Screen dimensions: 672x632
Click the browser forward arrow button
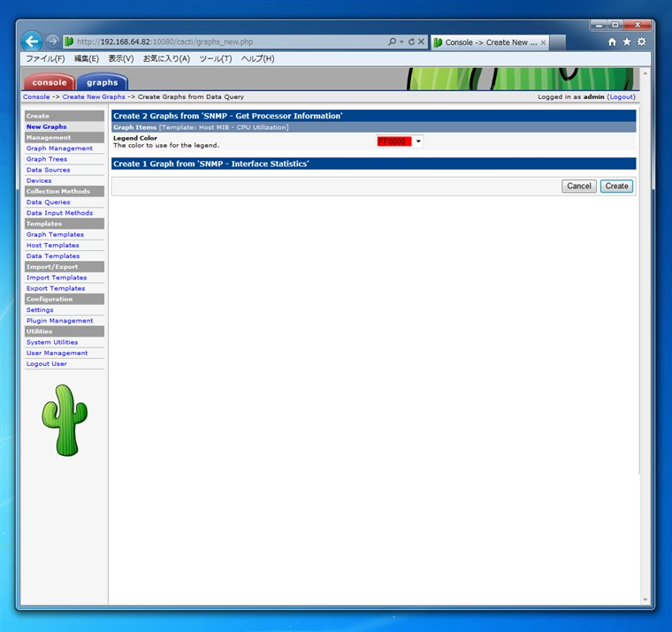(52, 42)
